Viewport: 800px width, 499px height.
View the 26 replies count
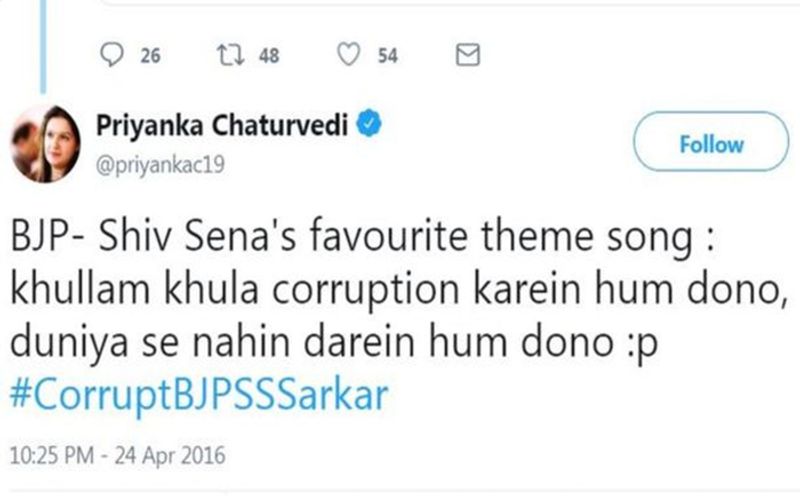[x=150, y=57]
